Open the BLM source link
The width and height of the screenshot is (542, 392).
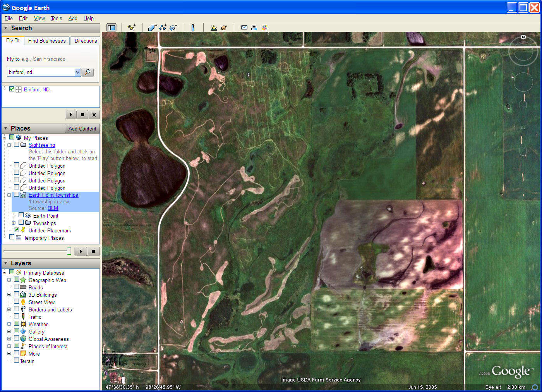pos(53,208)
